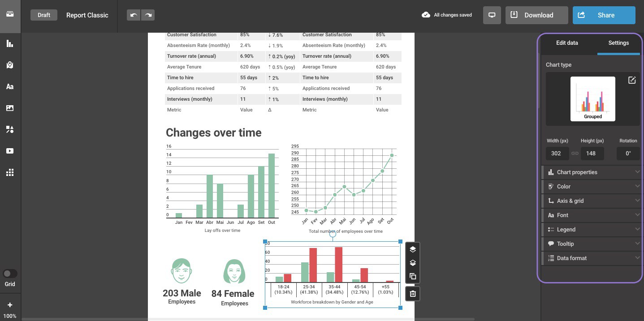Open the images panel in sidebar
This screenshot has height=321, width=644.
point(10,108)
